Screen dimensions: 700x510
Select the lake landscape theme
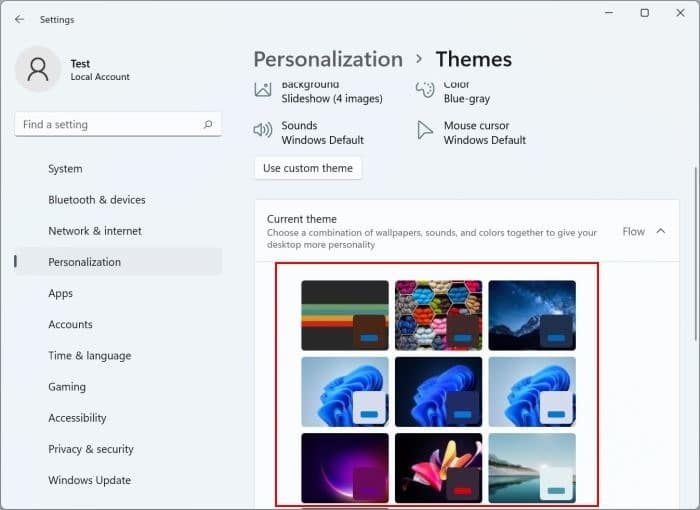(x=532, y=468)
